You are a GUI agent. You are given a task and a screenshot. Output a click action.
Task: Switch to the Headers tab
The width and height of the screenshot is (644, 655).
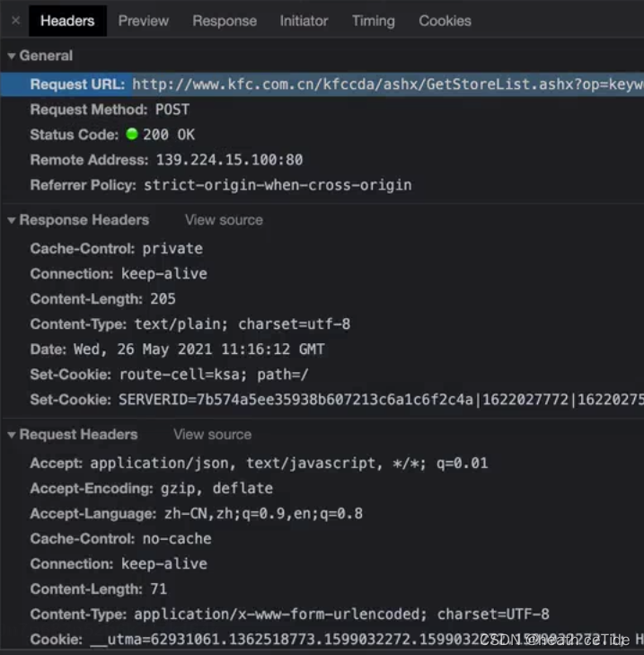coord(67,21)
